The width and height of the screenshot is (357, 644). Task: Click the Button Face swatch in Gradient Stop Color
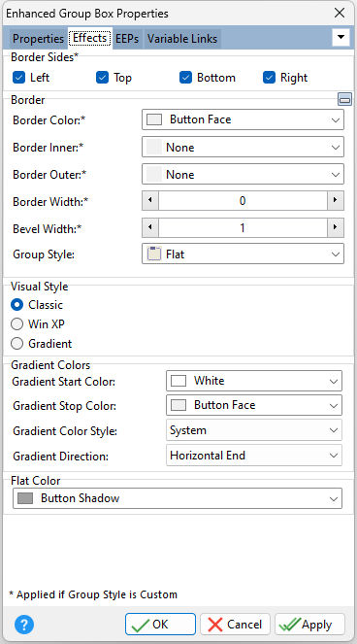point(178,405)
